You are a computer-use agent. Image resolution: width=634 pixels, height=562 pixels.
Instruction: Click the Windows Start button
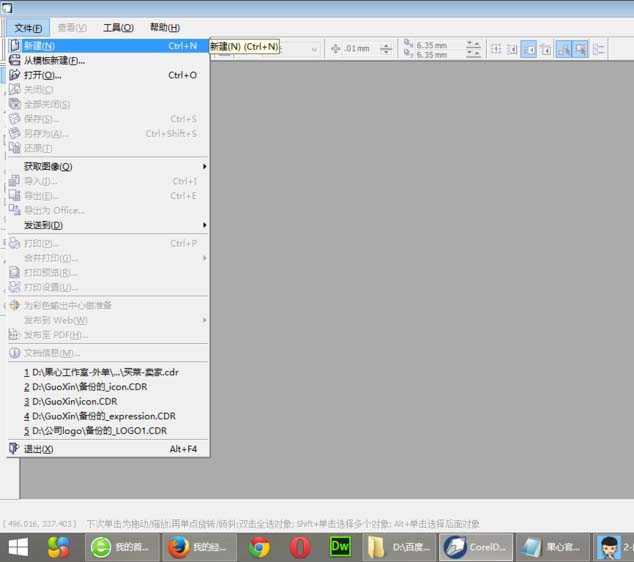tap(19, 546)
